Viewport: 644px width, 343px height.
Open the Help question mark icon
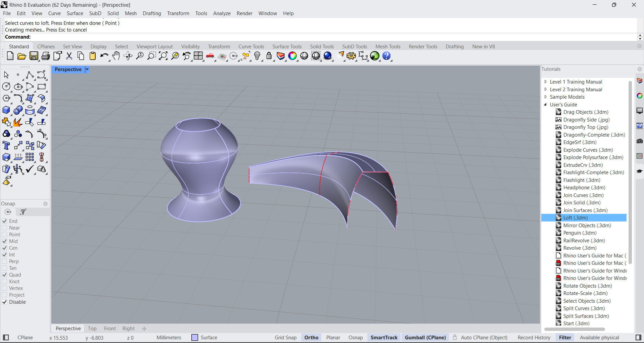(x=386, y=56)
